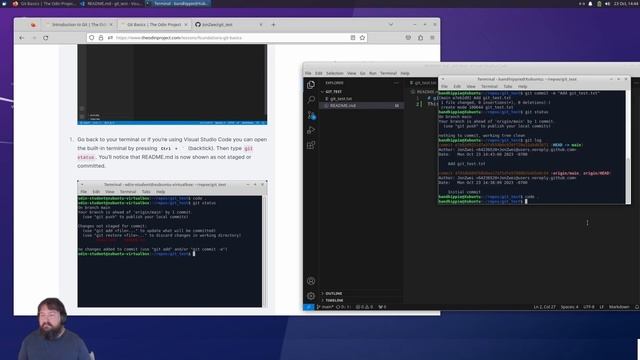Switch to Git Basics Firefox task in top panel

[x=44, y=3]
